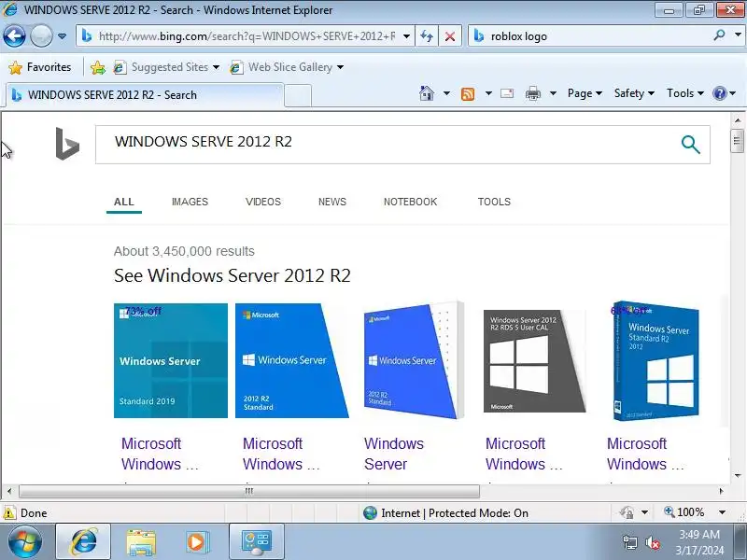Click the yellow warning icon in status bar

tap(9, 512)
